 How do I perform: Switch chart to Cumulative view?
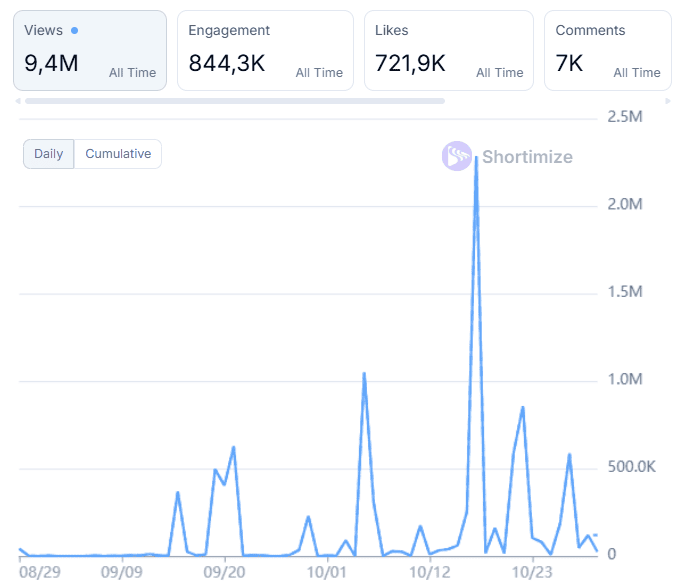point(118,154)
